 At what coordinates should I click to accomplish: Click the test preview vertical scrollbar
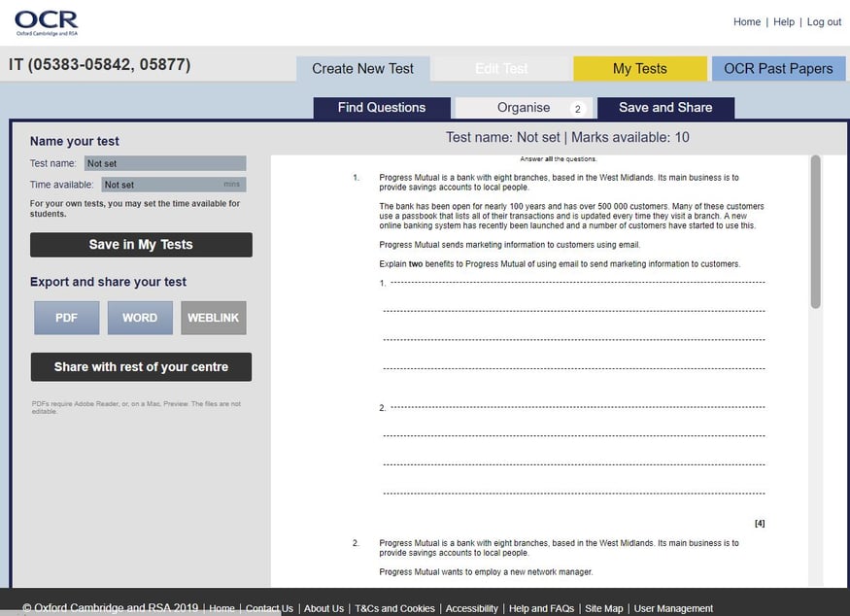click(x=816, y=233)
